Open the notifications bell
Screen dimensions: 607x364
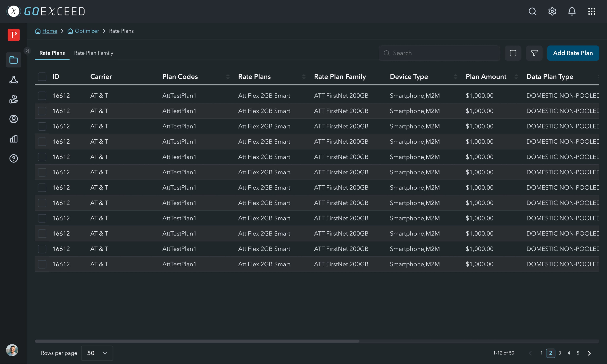tap(572, 11)
